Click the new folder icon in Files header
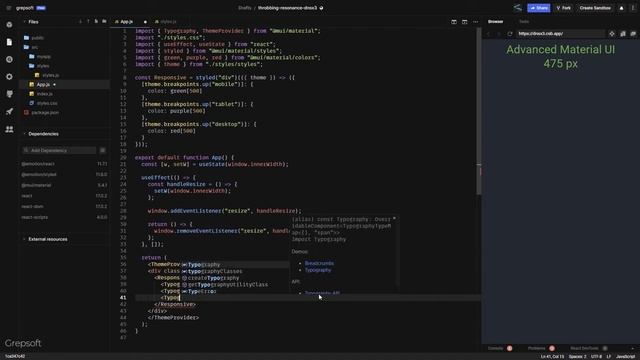640x360 pixels. tap(104, 22)
